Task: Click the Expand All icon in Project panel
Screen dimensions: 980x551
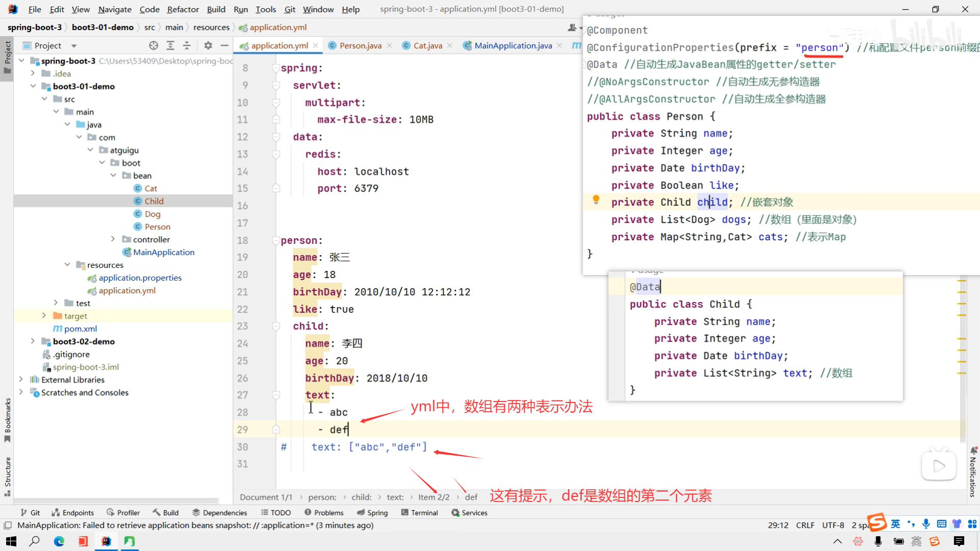Action: click(170, 45)
